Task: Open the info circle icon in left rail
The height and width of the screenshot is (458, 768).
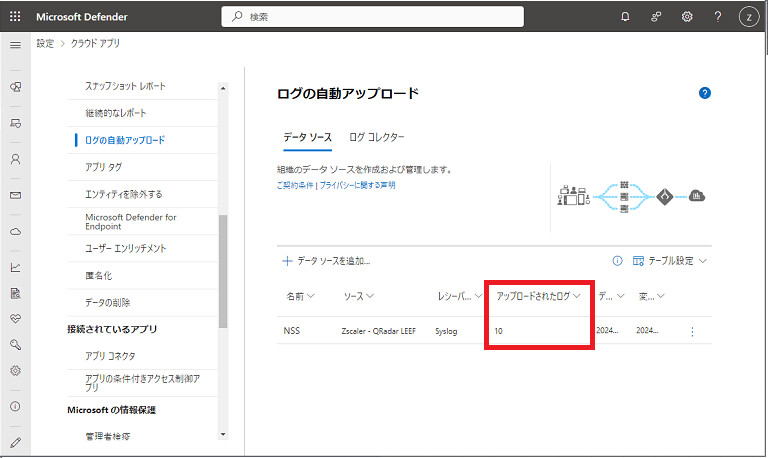Action: (16, 406)
